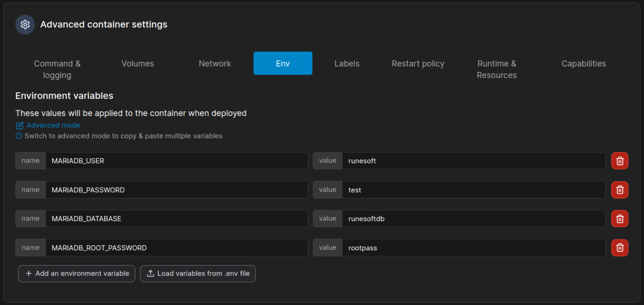This screenshot has height=305, width=644.
Task: Delete the MARIADB_PASSWORD variable row
Action: click(619, 190)
